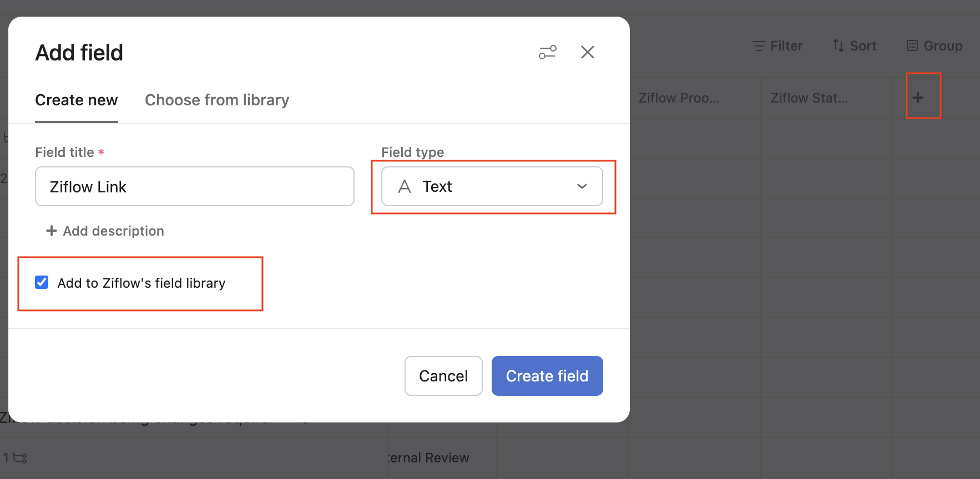The image size is (980, 479).
Task: Click the Create field button
Action: point(547,376)
